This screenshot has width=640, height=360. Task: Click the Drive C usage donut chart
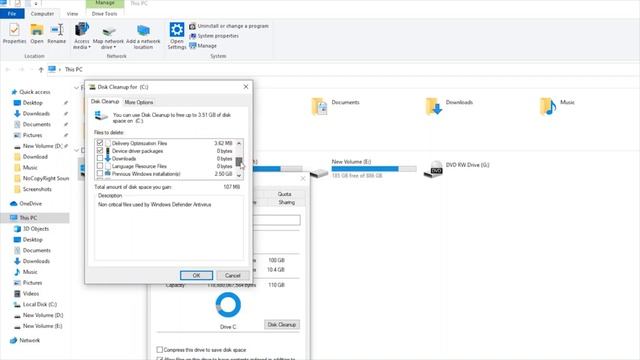228,305
